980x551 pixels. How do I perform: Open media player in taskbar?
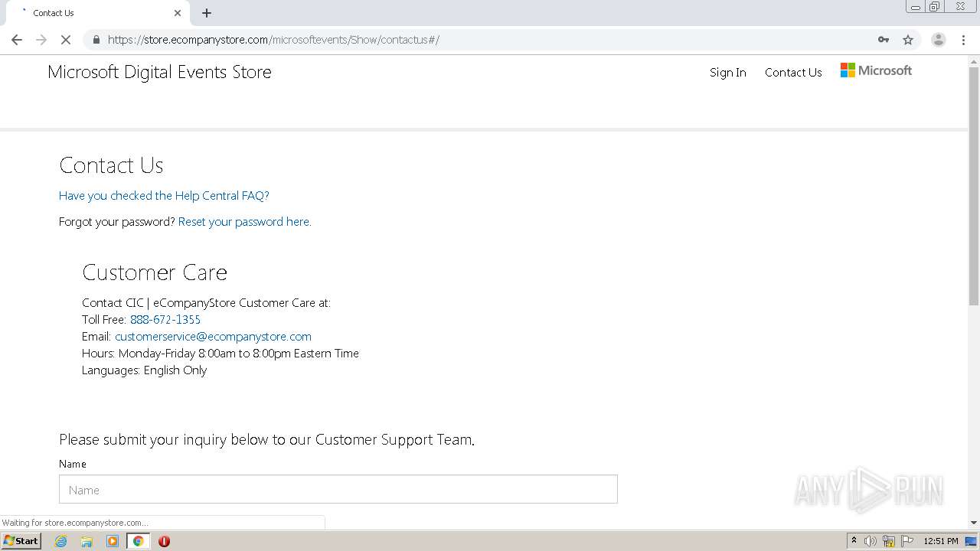pyautogui.click(x=113, y=541)
